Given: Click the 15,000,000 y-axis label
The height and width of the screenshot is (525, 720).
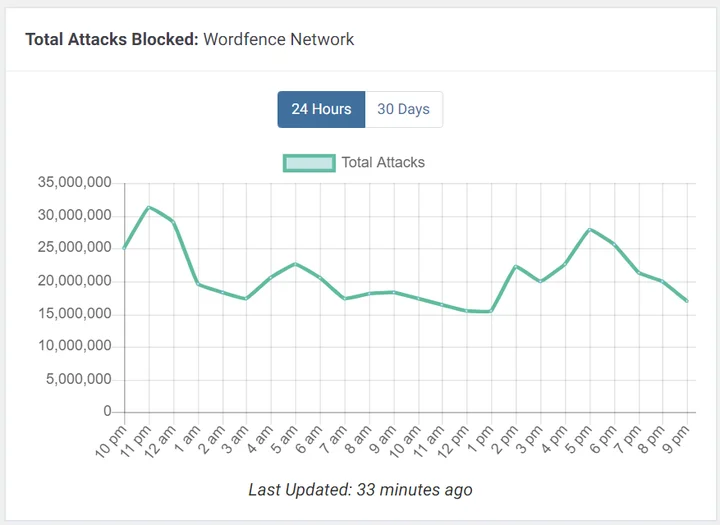Looking at the screenshot, I should [74, 314].
